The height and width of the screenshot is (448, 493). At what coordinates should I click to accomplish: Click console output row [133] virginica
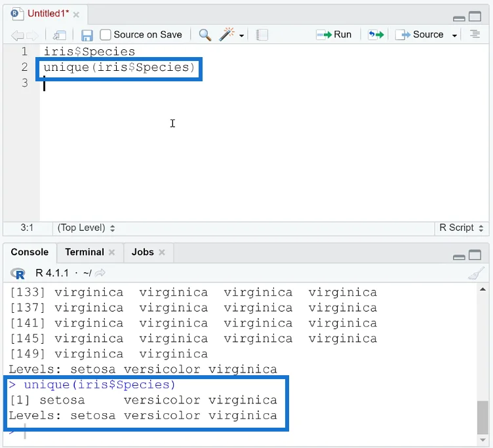[193, 293]
